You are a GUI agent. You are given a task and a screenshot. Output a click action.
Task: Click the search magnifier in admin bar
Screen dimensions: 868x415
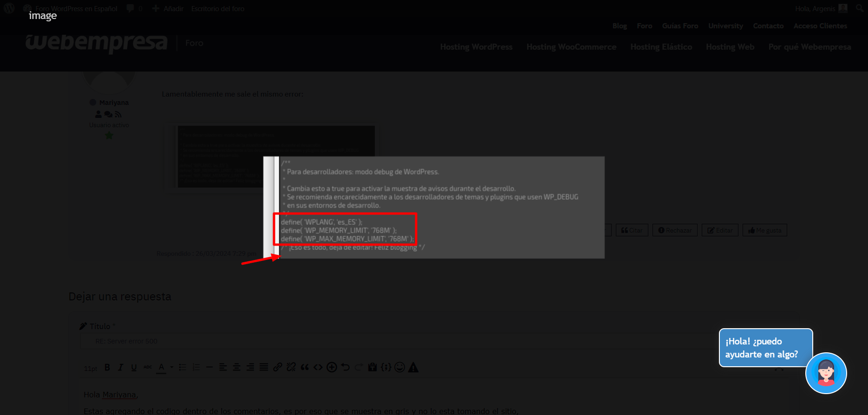[860, 8]
